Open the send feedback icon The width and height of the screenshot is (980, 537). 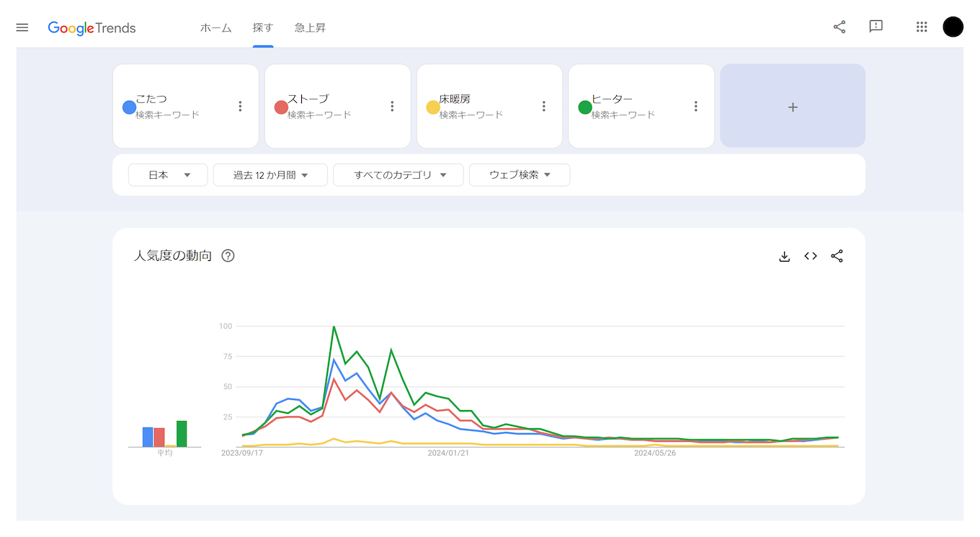point(876,27)
